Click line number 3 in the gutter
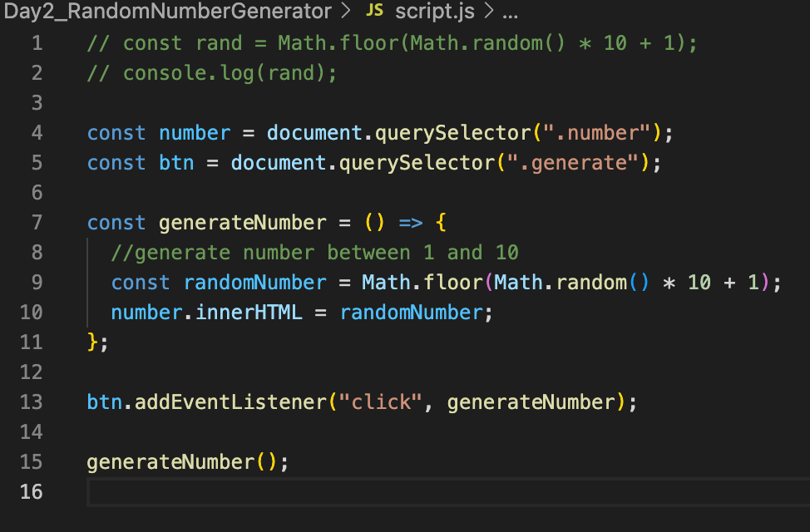810x532 pixels. click(37, 103)
